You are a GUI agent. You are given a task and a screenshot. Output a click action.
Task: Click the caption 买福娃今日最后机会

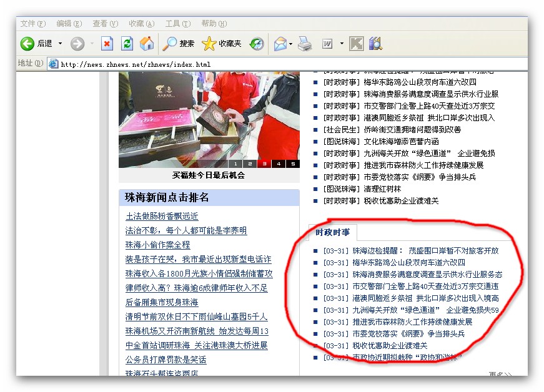[209, 175]
